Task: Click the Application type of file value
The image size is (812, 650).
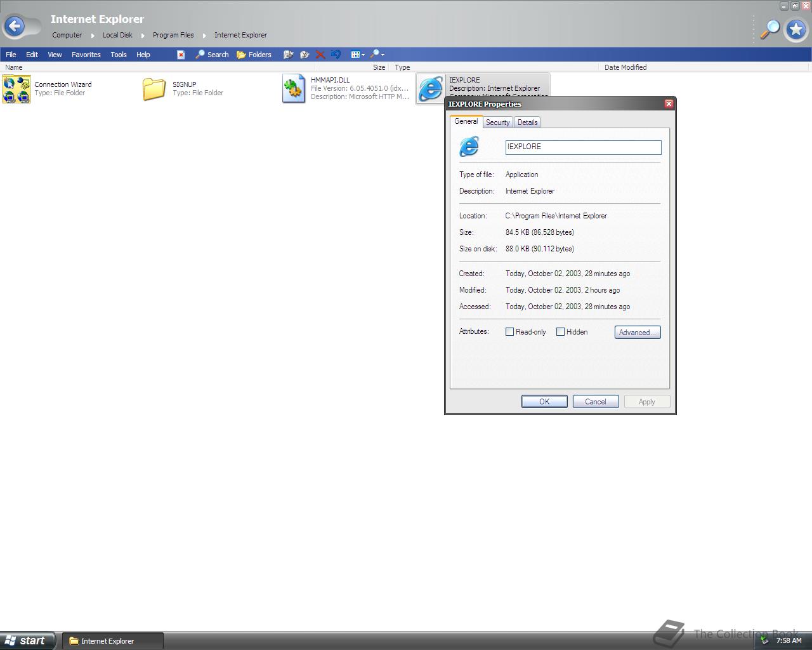Action: click(x=522, y=175)
